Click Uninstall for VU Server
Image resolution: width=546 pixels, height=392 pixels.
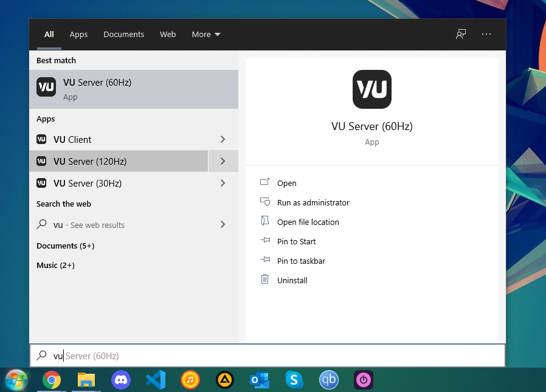[x=292, y=280]
